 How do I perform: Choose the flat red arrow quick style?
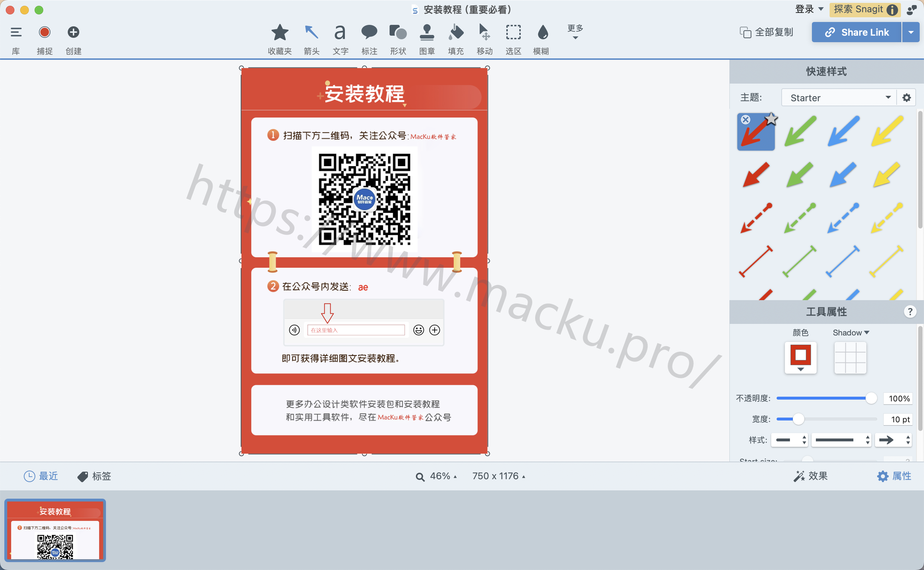pos(756,174)
